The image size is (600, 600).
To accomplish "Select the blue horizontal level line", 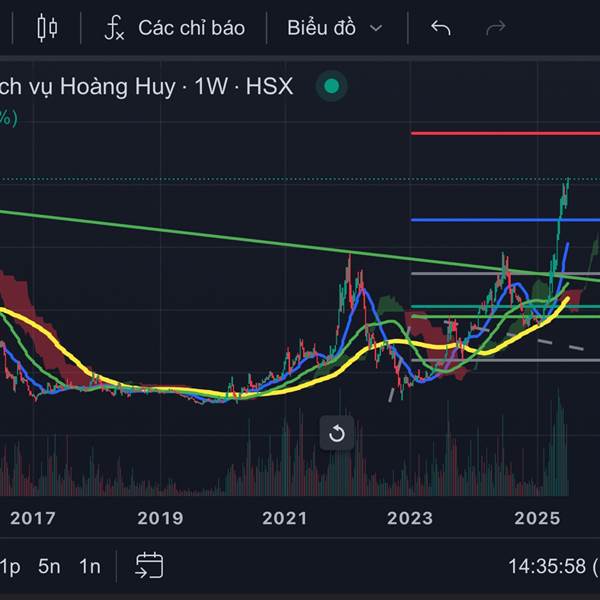I will (505, 220).
